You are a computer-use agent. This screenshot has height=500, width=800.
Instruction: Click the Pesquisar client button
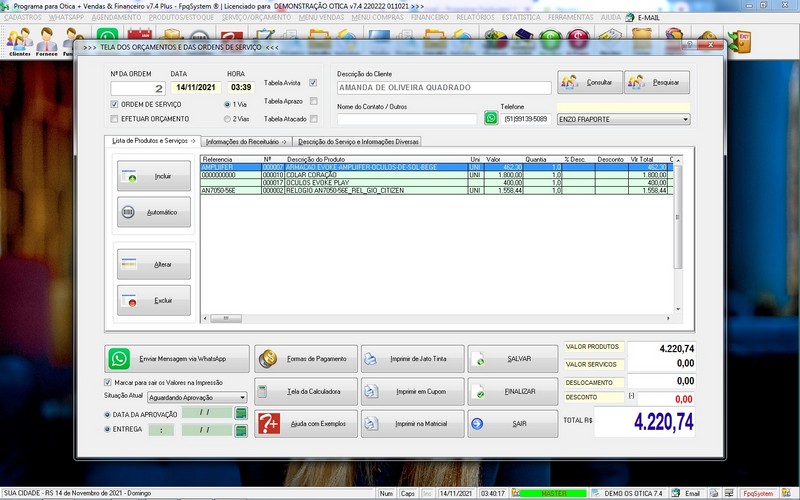click(x=657, y=82)
